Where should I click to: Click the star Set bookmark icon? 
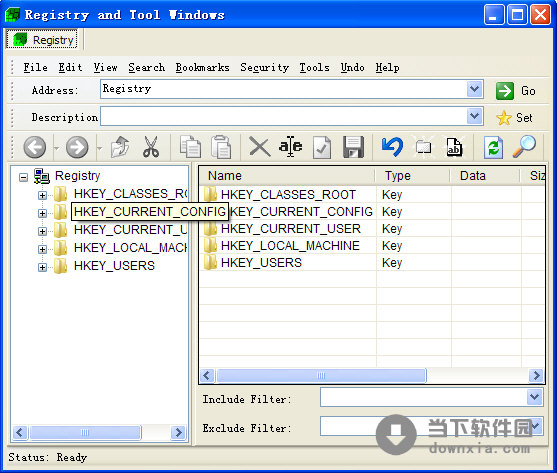[x=504, y=118]
